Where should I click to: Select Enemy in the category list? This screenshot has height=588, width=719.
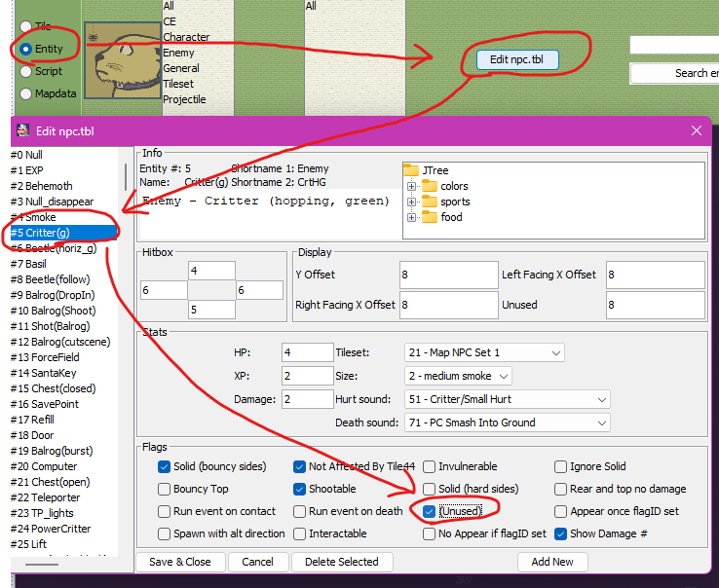pyautogui.click(x=178, y=53)
